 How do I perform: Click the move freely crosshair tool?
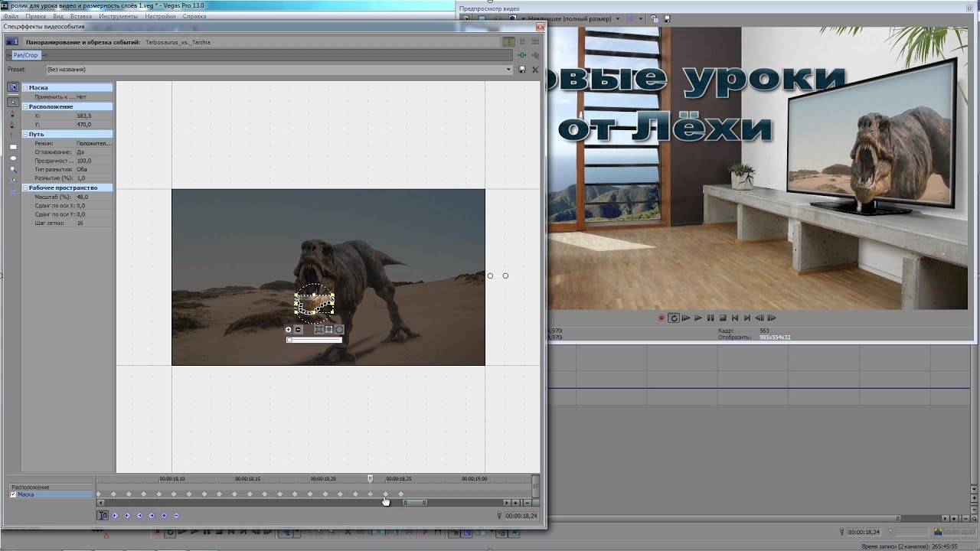point(13,192)
